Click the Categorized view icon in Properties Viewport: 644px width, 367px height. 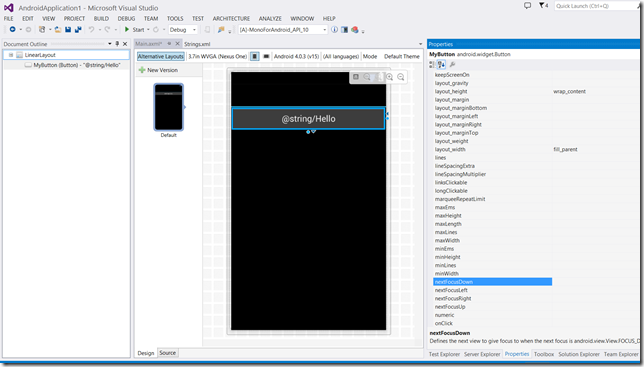(432, 64)
